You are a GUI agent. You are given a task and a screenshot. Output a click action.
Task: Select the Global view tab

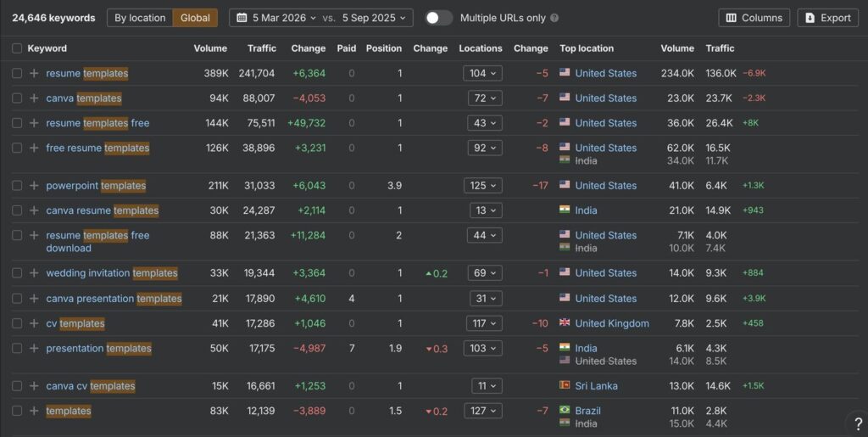(x=195, y=18)
